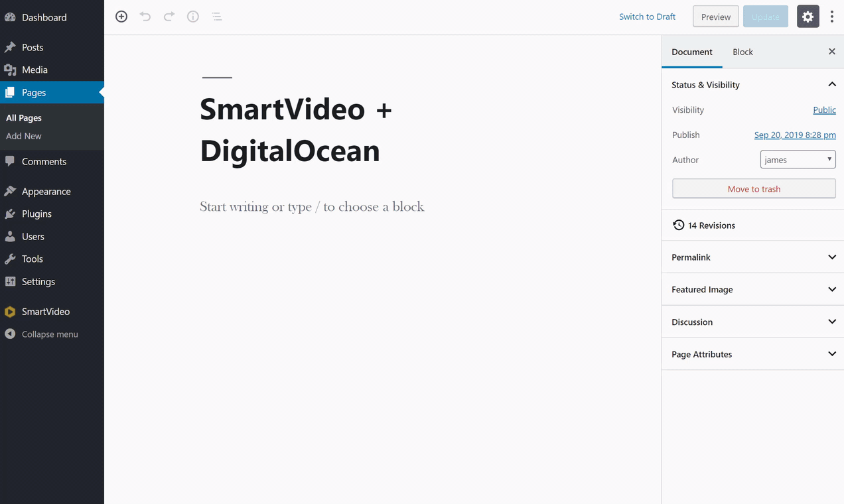Toggle the settings sidebar with the gear icon

coord(808,16)
